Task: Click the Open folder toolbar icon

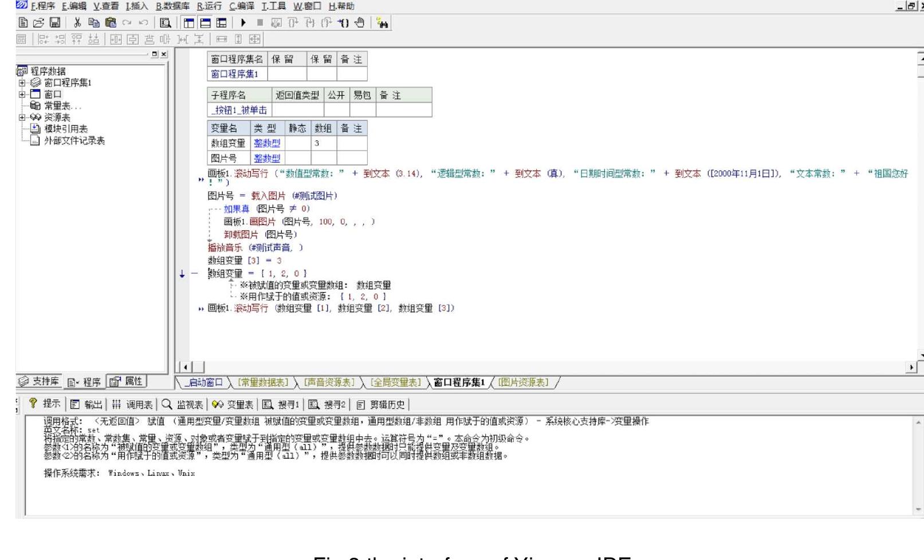Action: tap(38, 23)
